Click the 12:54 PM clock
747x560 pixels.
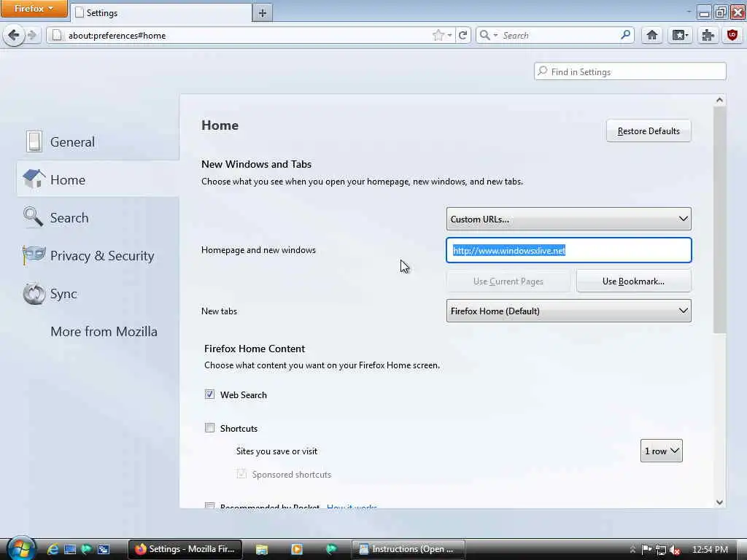[x=710, y=550]
